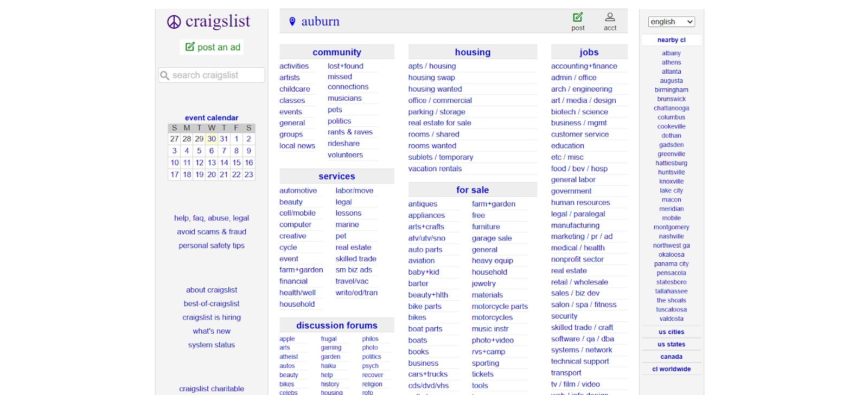Select day 30 in event calendar
This screenshot has width=868, height=395.
pos(212,139)
